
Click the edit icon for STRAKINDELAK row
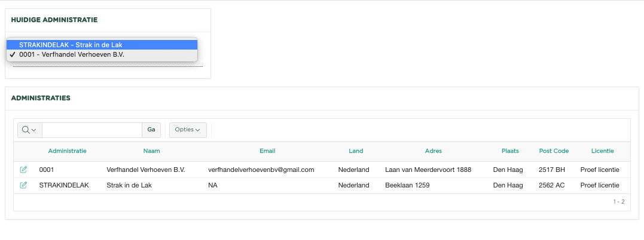point(23,185)
